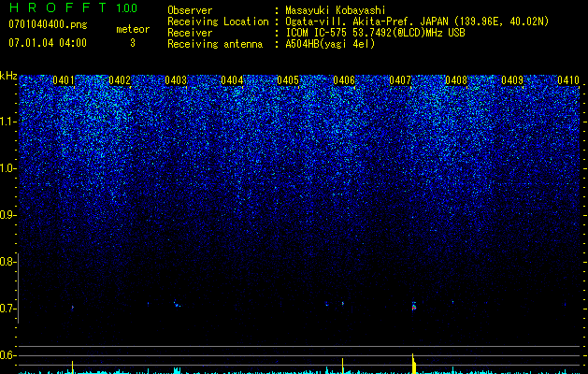Screen dimensions: 588x374
Task: Click the meteor echo spot near 0401
Action: [72, 308]
